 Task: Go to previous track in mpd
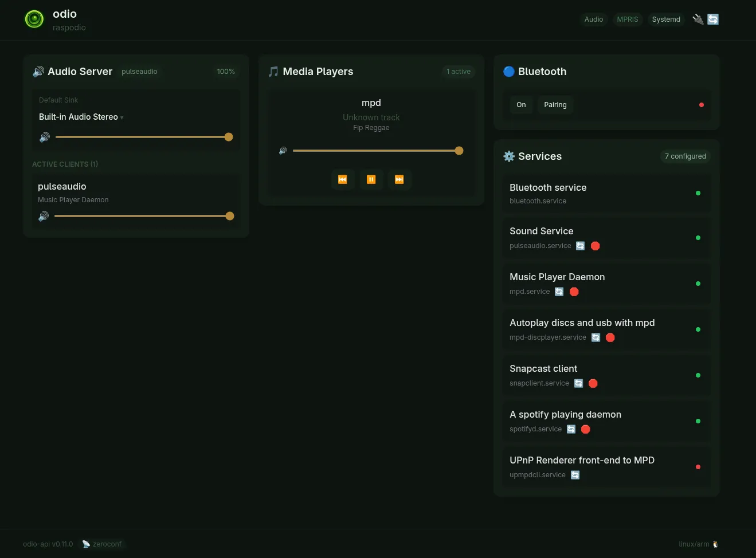pyautogui.click(x=343, y=179)
